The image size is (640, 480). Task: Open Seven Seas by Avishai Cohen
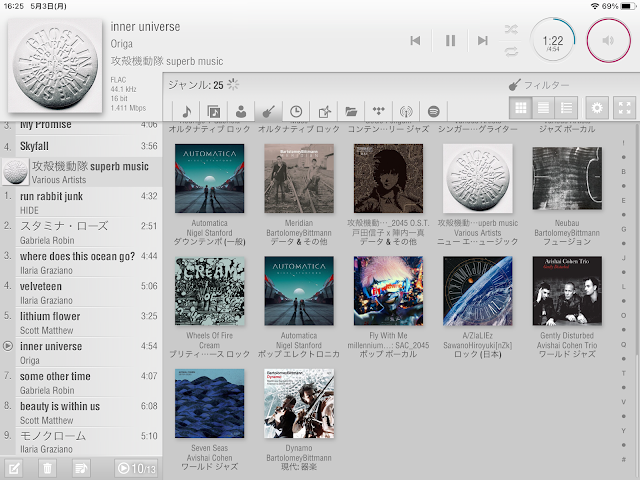pyautogui.click(x=209, y=403)
